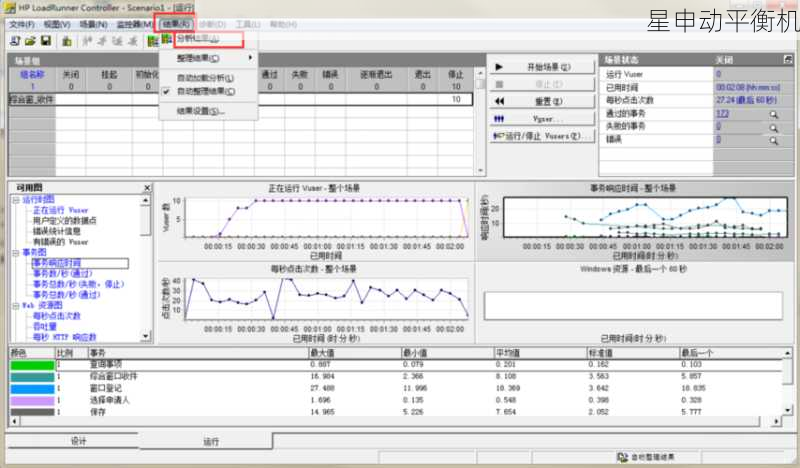Select 每秒点击次数 in graph tree

(57, 316)
